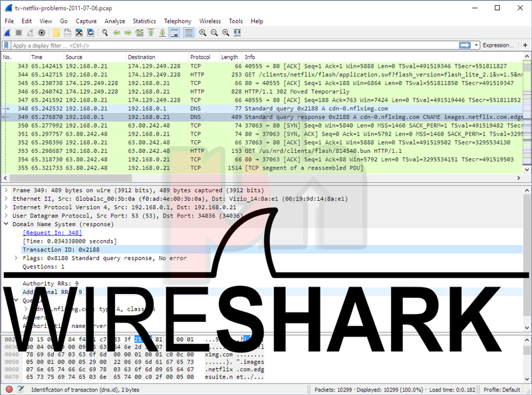Open the File menu

tap(9, 21)
